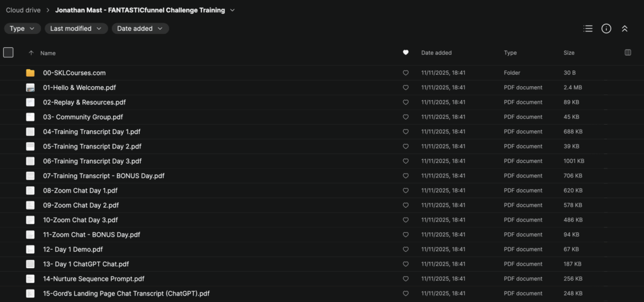644x302 pixels.
Task: Open 12- Day 1 Demo.pdf file
Action: 72,249
